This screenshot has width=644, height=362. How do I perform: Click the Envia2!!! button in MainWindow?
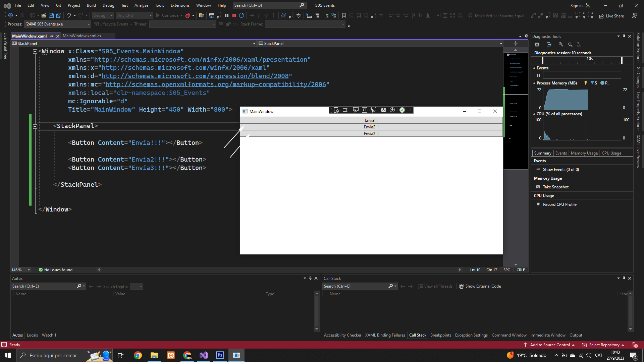(371, 127)
